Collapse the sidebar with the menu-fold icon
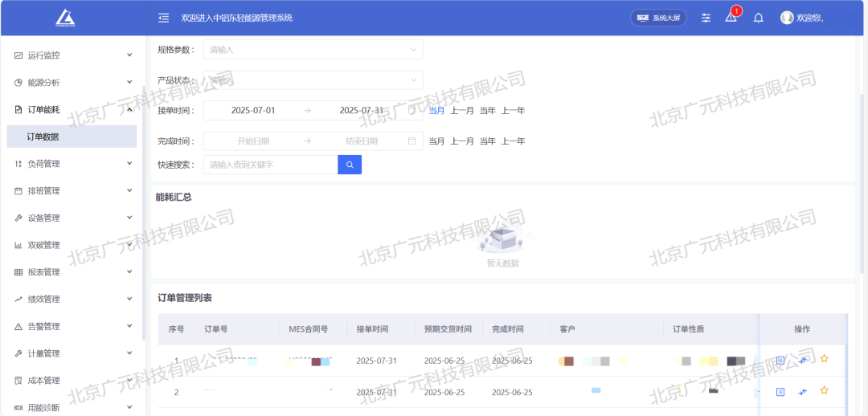 click(163, 18)
